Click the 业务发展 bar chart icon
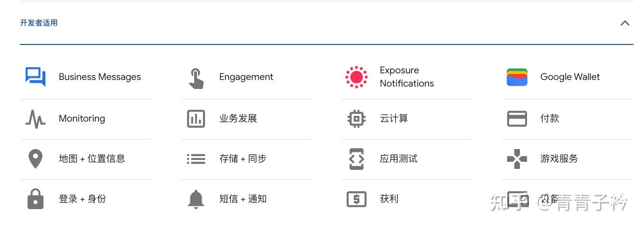The image size is (644, 229). [196, 119]
